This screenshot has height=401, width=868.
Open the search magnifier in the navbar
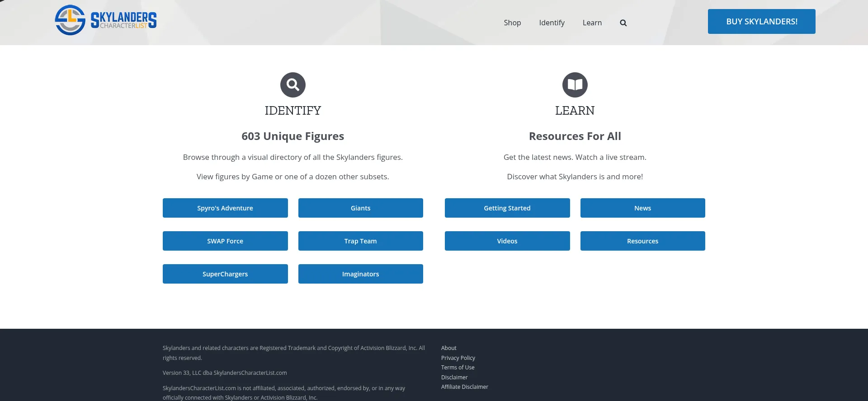point(623,23)
